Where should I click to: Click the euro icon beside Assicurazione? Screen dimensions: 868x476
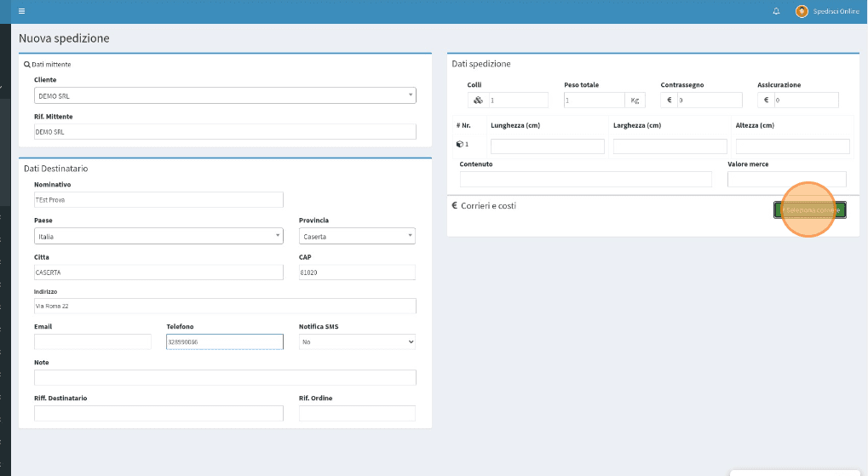(x=766, y=100)
